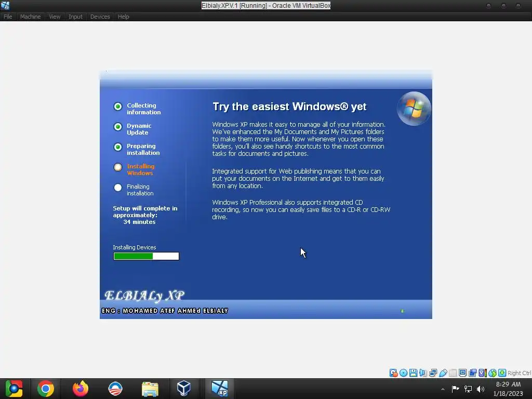The image size is (532, 399).
Task: Click the Installing Devices progress bar
Action: (146, 256)
